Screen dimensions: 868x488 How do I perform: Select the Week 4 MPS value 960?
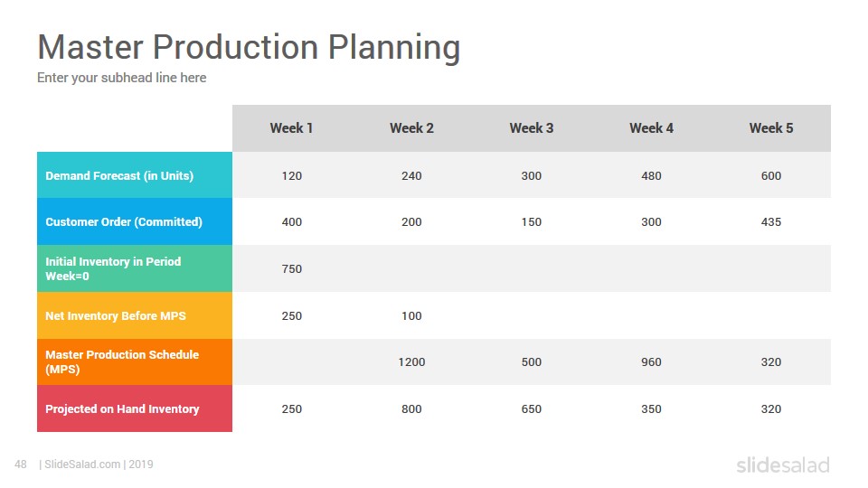pyautogui.click(x=651, y=361)
